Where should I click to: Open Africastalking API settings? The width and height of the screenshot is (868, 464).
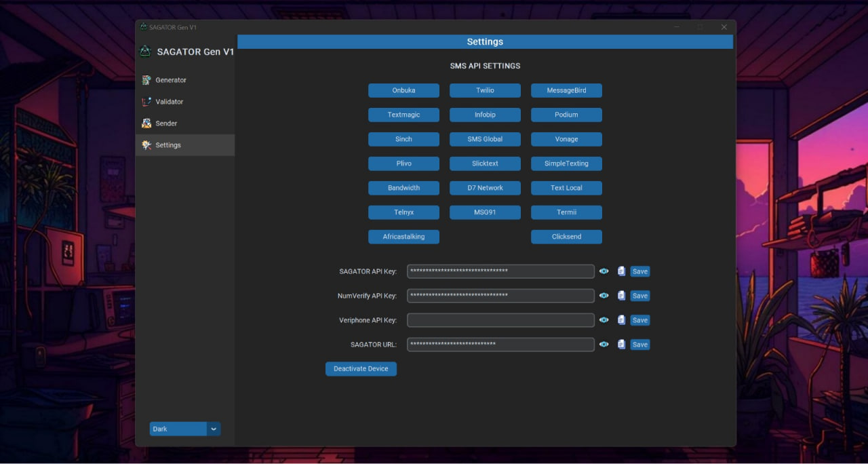tap(403, 237)
